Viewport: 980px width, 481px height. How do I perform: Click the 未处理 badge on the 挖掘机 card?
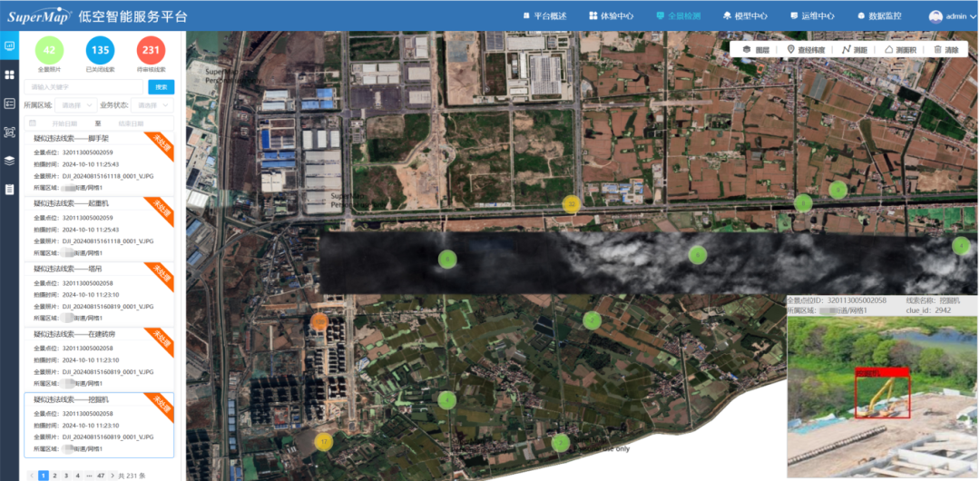[160, 406]
